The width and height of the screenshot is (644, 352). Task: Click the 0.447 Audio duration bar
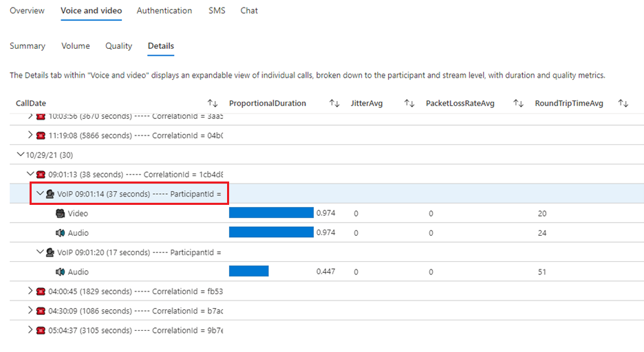pos(249,271)
